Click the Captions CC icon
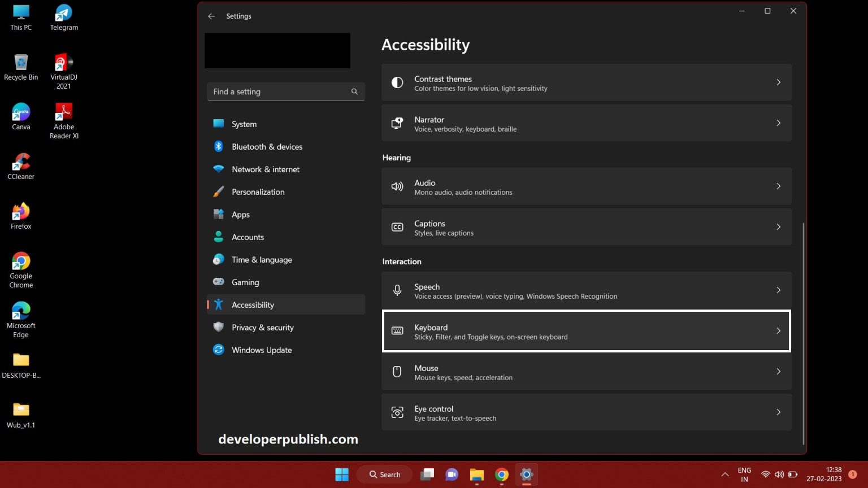 397,227
